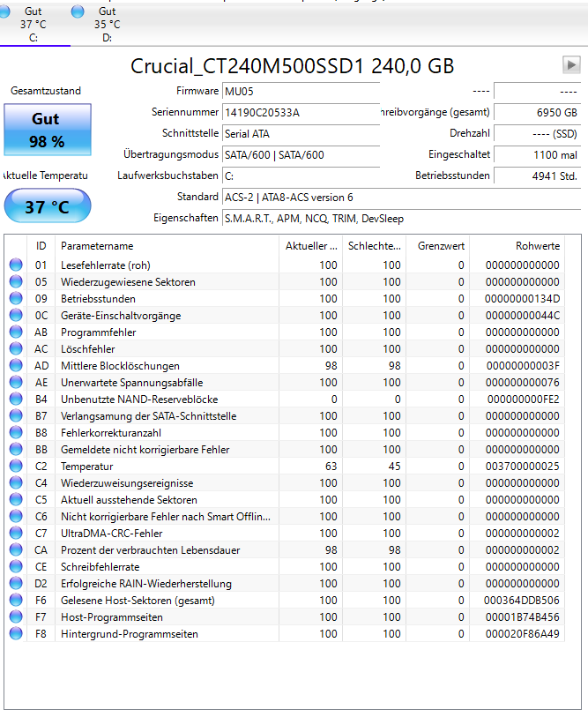Click the Schlechte... column header

coord(374,246)
